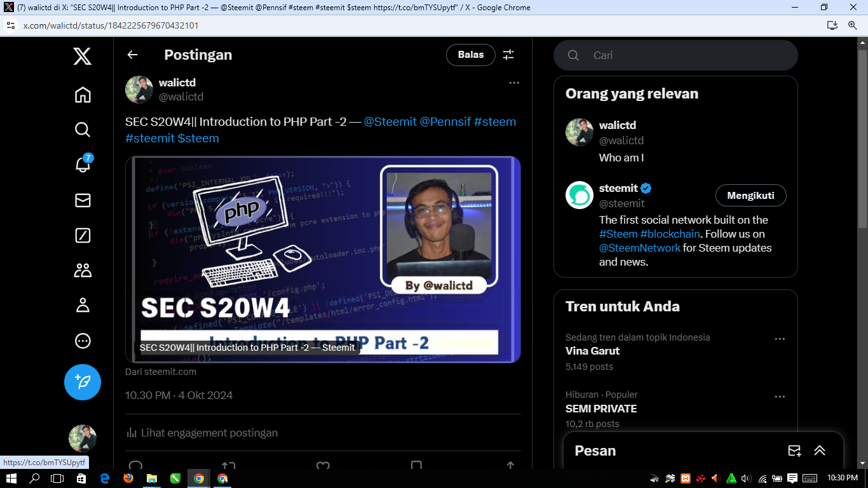View site information in the address bar
The height and width of the screenshot is (488, 868).
(10, 25)
